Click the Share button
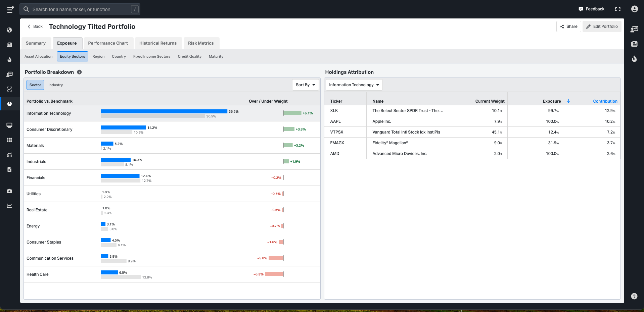644x312 pixels. [x=568, y=27]
